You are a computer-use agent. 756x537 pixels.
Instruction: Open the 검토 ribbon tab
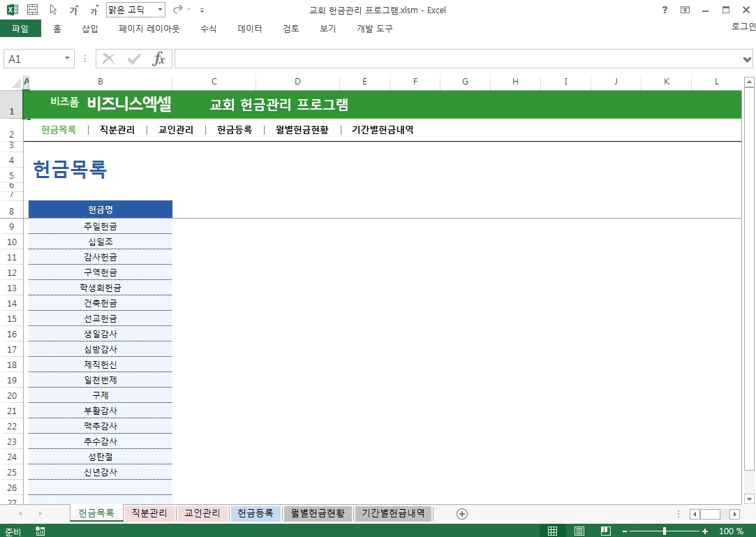[290, 29]
